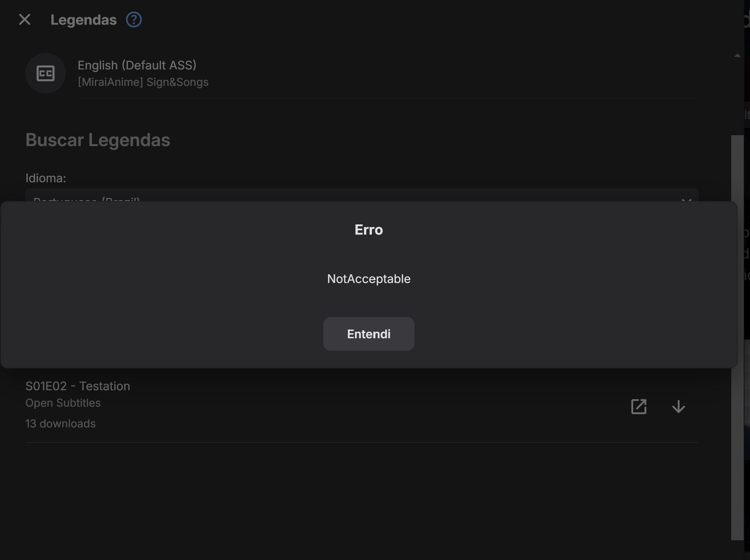Click the [MiraiAnime] Sign&Songs track description
Image resolution: width=750 pixels, height=560 pixels.
(143, 82)
